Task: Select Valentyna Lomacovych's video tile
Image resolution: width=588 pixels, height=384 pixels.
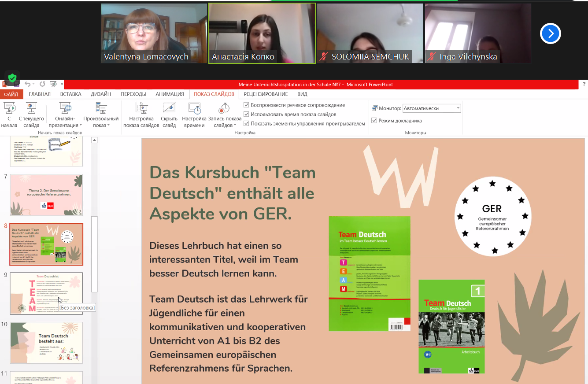Action: (x=154, y=33)
